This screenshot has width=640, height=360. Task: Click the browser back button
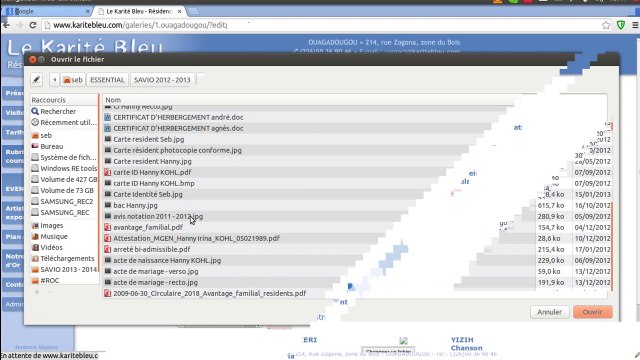(7, 25)
